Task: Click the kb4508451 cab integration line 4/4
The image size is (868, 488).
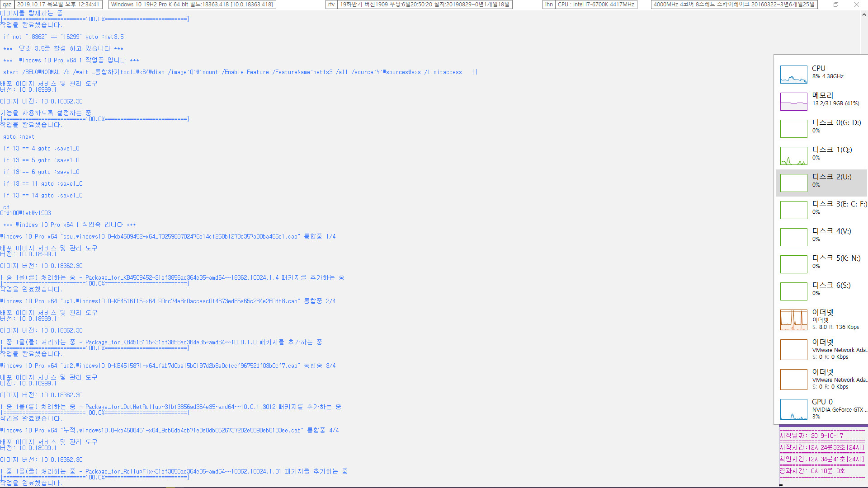Action: pos(170,431)
